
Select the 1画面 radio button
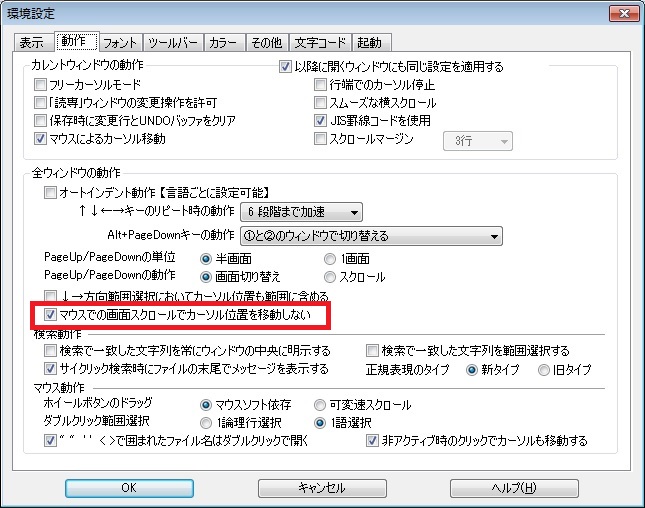click(x=332, y=259)
